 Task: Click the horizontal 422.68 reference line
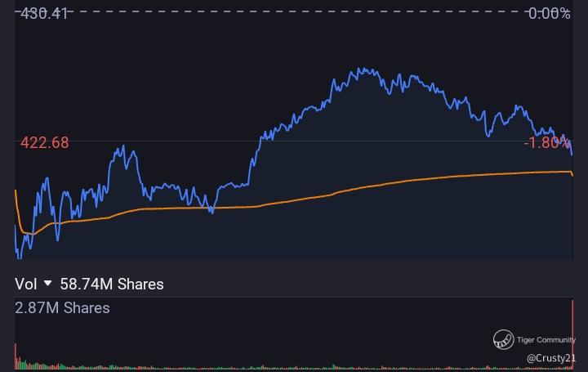click(x=294, y=141)
